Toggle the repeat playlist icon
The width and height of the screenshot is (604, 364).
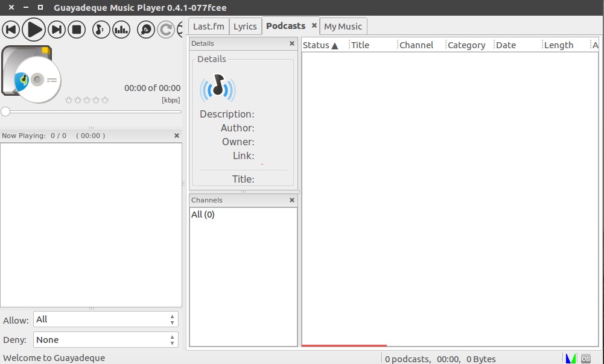(165, 29)
